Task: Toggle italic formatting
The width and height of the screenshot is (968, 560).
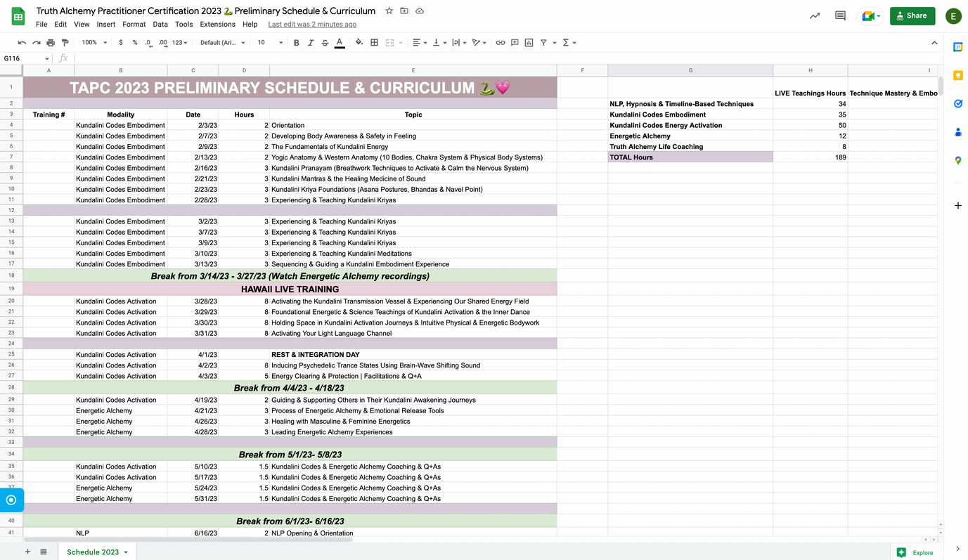Action: pyautogui.click(x=311, y=43)
